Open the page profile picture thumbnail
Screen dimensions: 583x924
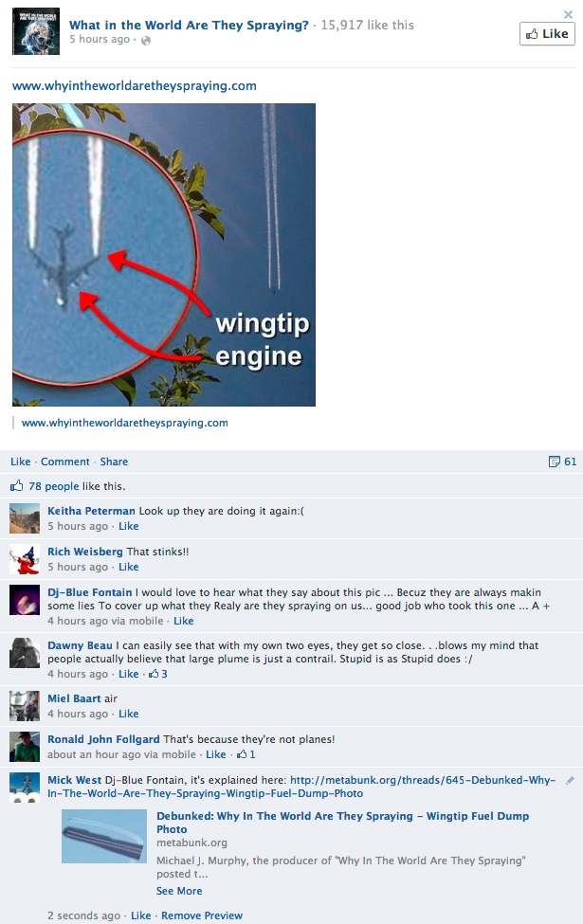(36, 31)
